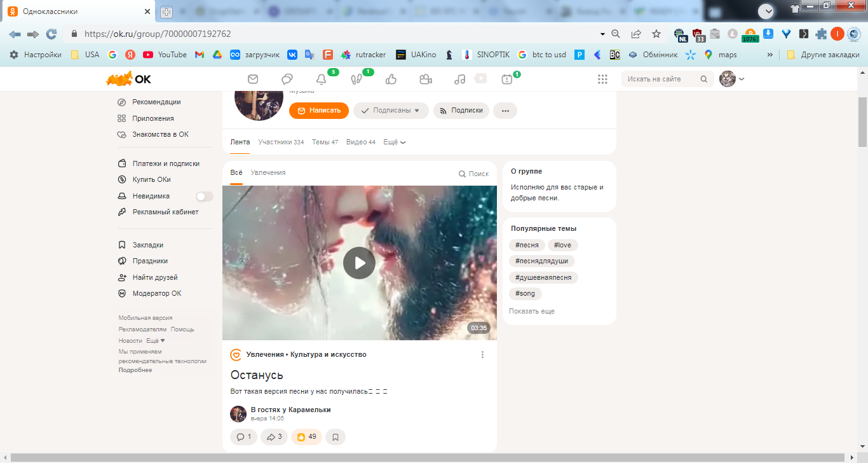Expand the Ещё group tabs menu

tap(395, 142)
